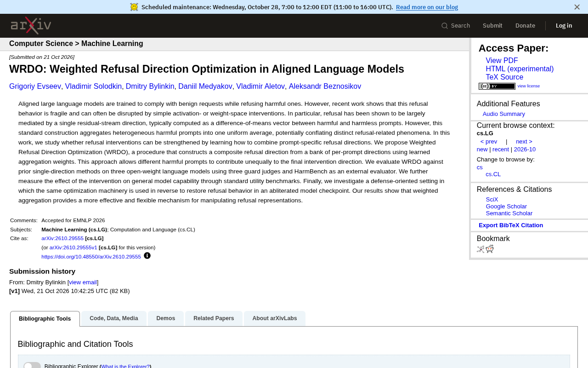The height and width of the screenshot is (368, 588).
Task: Open author Vladimir Solodkin's papers
Action: pyautogui.click(x=93, y=86)
